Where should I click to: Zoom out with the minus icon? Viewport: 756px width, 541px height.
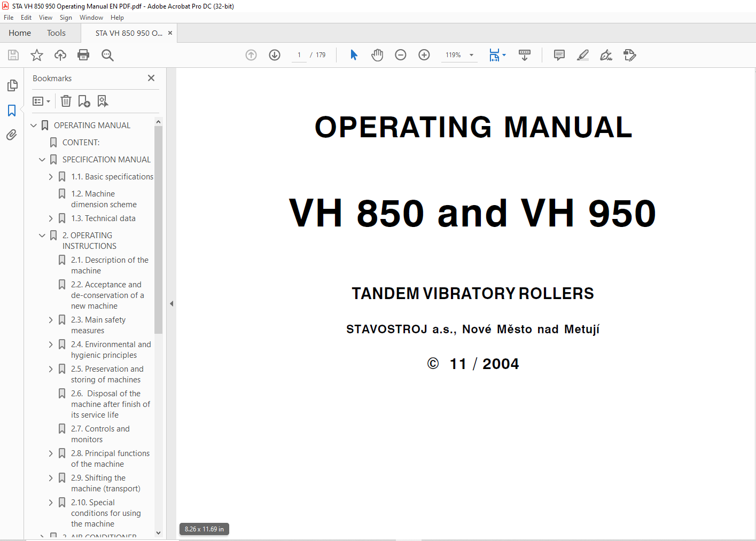(401, 55)
